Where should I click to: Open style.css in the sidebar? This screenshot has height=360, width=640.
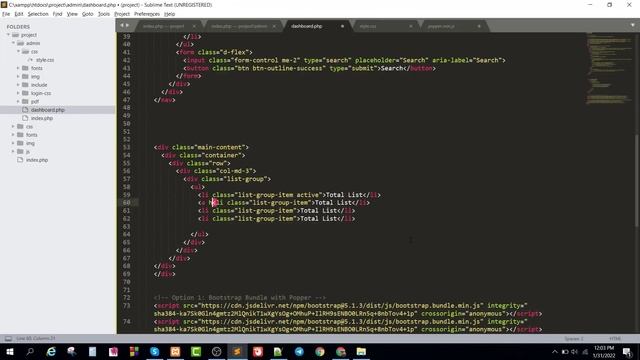pos(44,60)
